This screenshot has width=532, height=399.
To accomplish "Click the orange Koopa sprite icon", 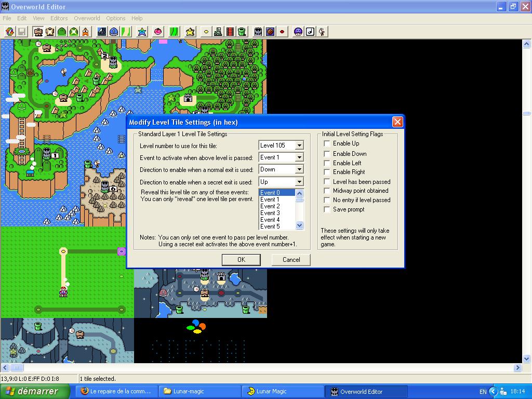I will tap(86, 32).
